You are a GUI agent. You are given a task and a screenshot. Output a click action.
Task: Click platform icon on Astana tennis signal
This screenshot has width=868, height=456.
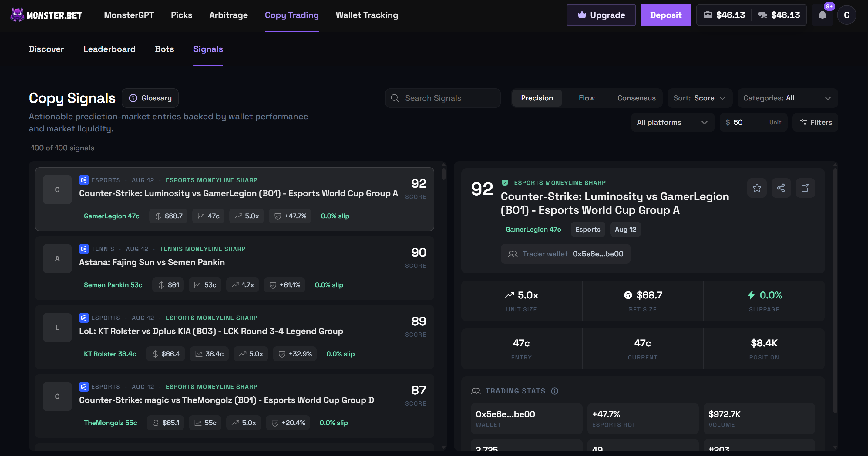[84, 249]
